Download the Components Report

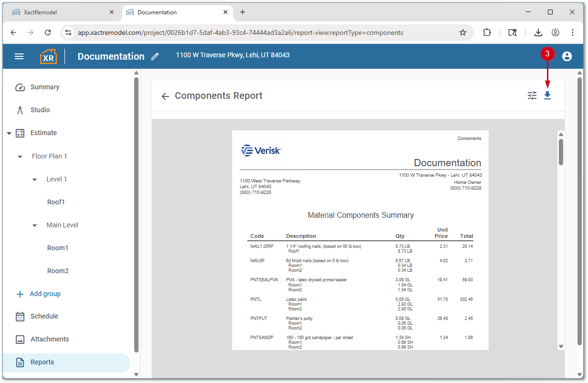coord(547,96)
